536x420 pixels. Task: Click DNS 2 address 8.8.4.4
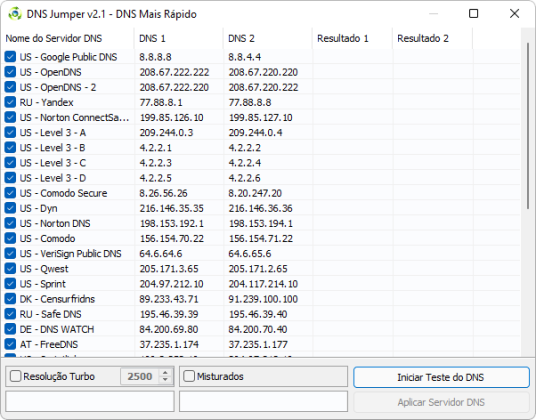tap(245, 57)
